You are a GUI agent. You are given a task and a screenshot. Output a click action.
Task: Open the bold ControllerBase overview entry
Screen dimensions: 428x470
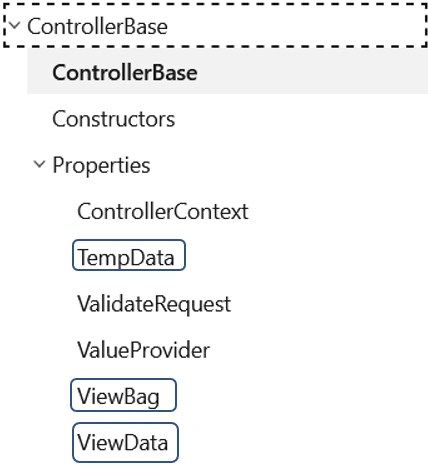click(x=125, y=72)
